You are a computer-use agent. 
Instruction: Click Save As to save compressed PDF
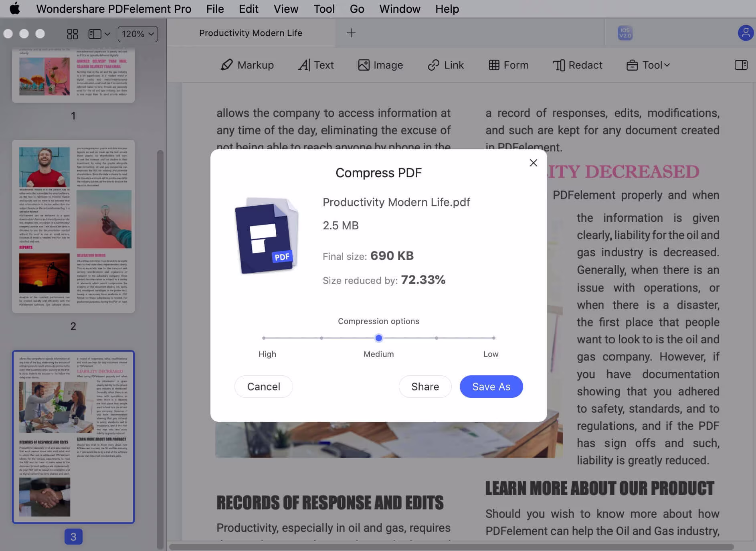tap(491, 387)
